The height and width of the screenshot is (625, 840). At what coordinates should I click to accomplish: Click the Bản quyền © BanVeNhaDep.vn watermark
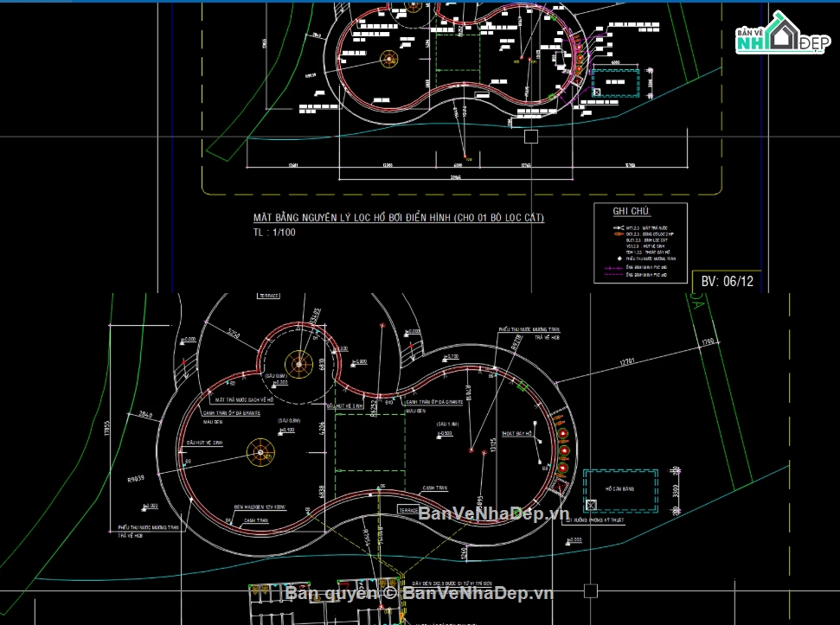[x=420, y=593]
